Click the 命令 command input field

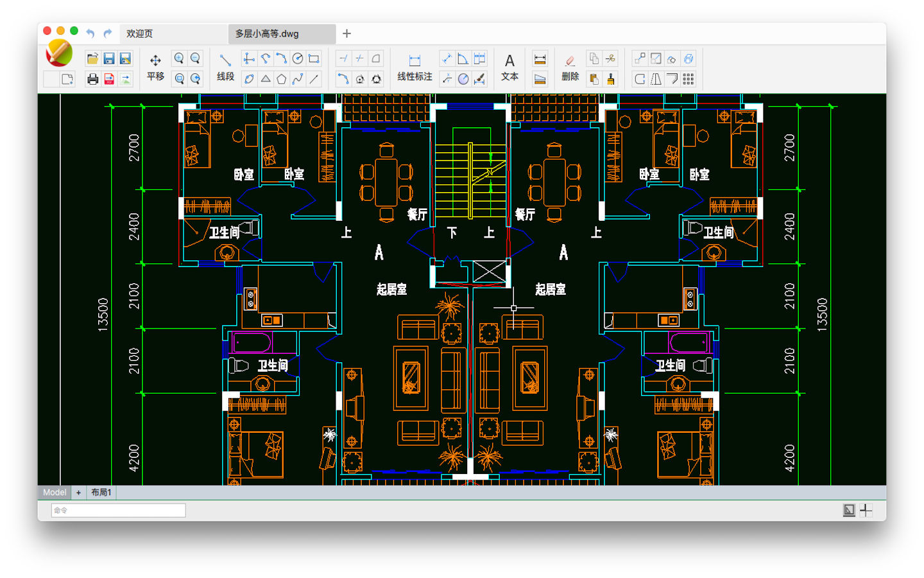[119, 511]
